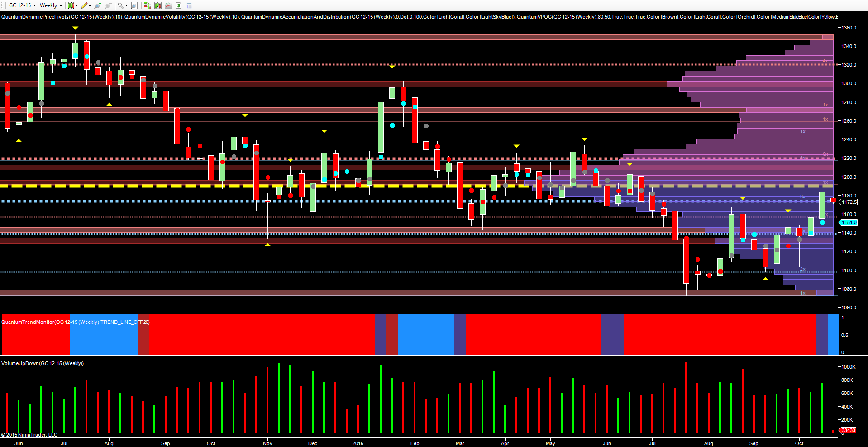Expand the chart style dropdown arrow
The width and height of the screenshot is (868, 447).
[x=77, y=6]
